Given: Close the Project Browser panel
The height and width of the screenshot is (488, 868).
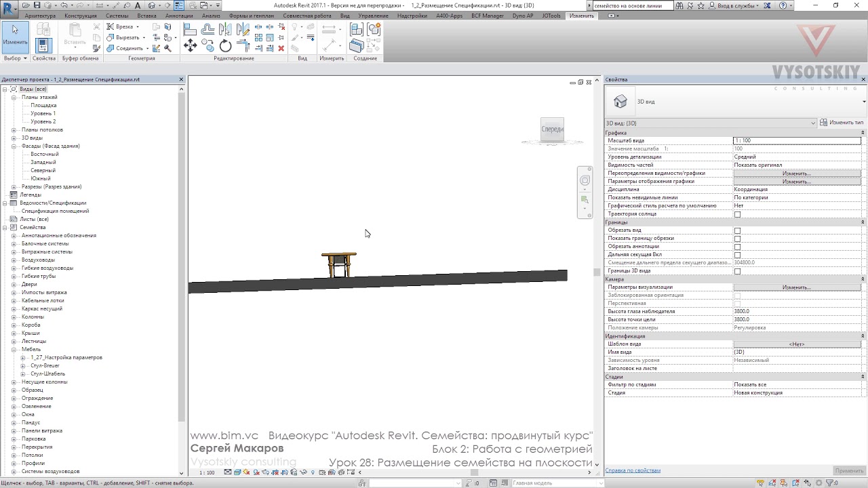Looking at the screenshot, I should coord(181,79).
